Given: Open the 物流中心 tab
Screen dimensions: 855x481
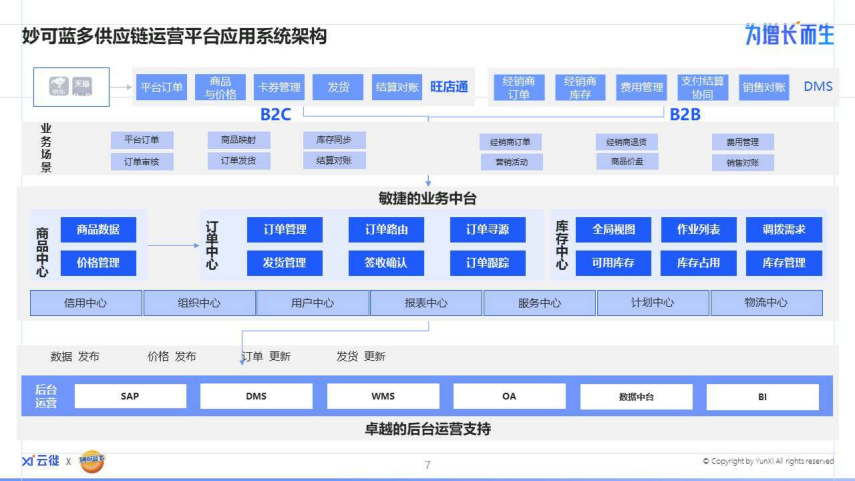Looking at the screenshot, I should 766,303.
